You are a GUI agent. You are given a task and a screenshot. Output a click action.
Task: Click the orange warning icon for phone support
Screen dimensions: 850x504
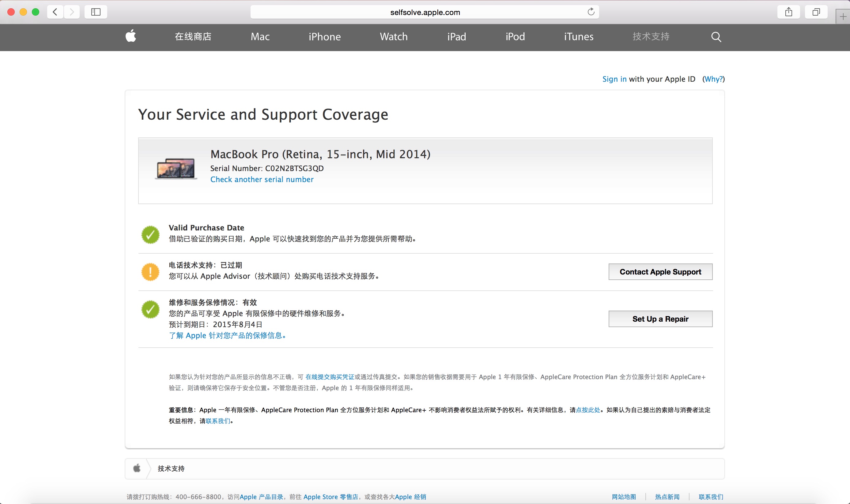150,272
